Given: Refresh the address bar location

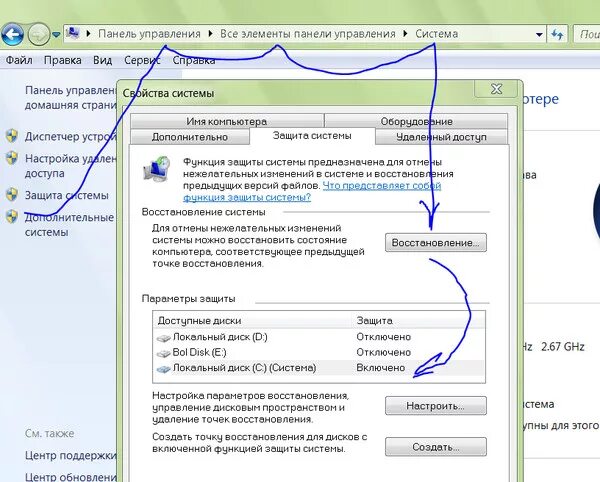Looking at the screenshot, I should (x=558, y=35).
